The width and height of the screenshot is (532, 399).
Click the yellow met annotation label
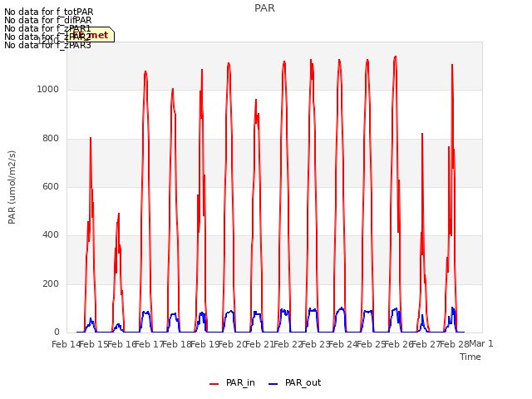[x=91, y=35]
